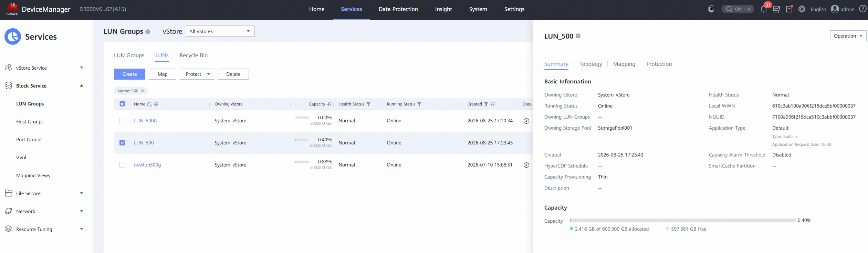Click the help question mark in top bar
This screenshot has height=253, width=868.
[x=862, y=9]
